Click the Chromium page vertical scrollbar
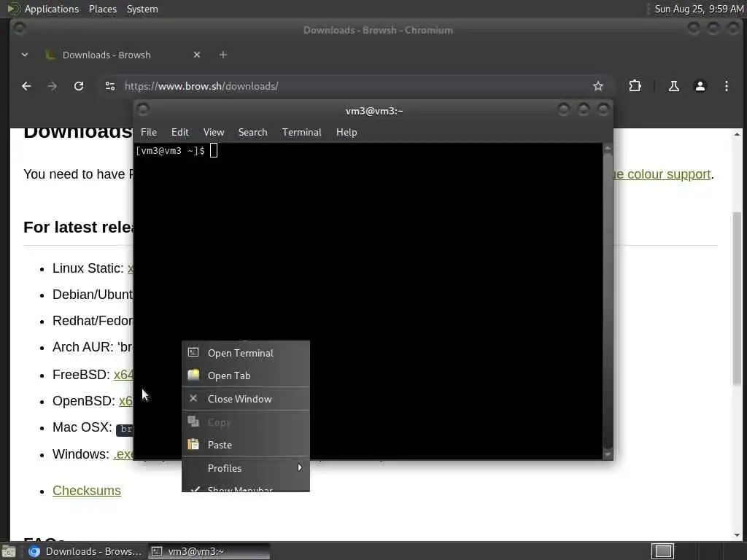The image size is (747, 560). pos(737,297)
